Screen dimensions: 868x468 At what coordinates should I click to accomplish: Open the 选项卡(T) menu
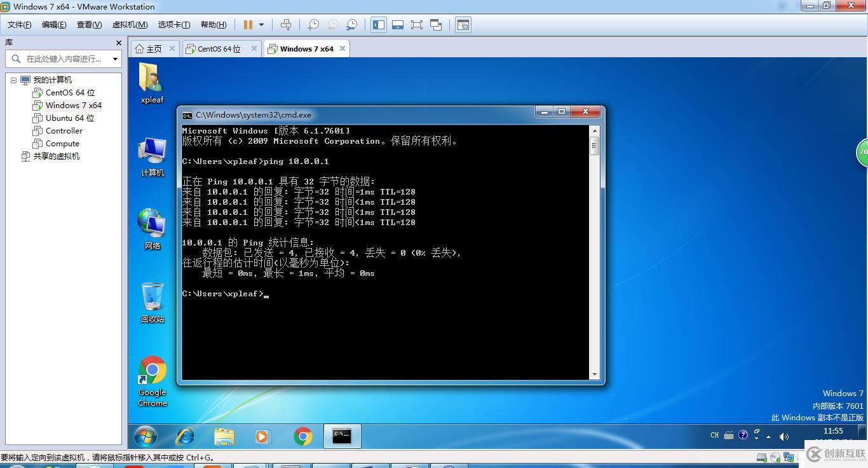click(174, 25)
